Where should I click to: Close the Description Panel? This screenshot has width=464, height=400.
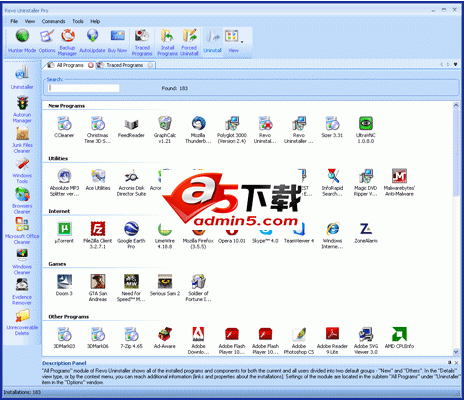click(x=456, y=362)
